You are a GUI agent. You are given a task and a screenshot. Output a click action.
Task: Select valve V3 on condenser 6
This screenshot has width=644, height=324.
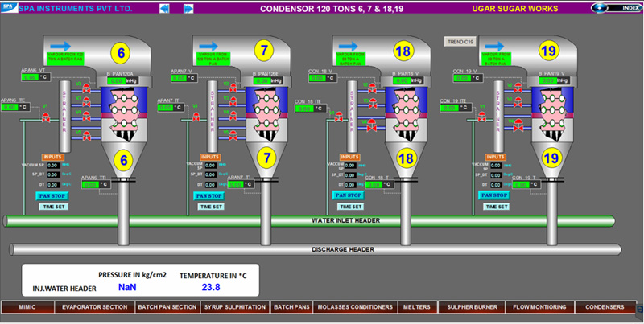tap(86, 103)
